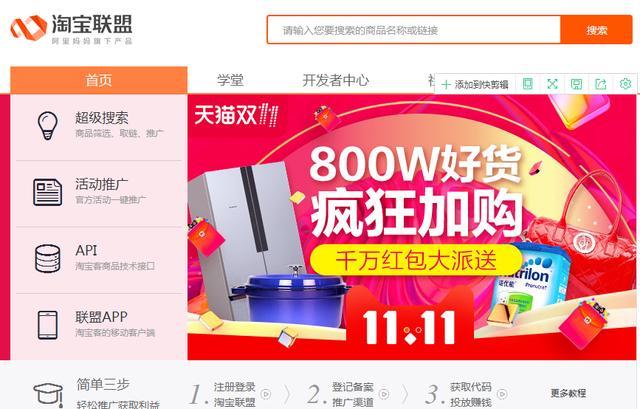The height and width of the screenshot is (409, 640).
Task: Click the 天猫双11 promotional banner
Action: 412,227
